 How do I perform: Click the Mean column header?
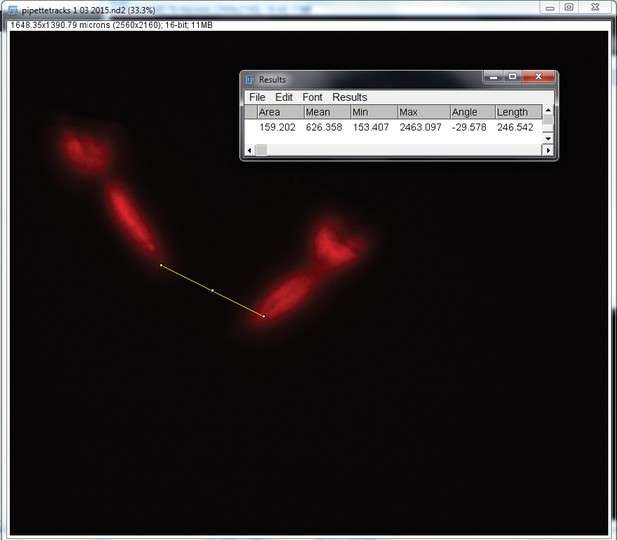(x=327, y=112)
